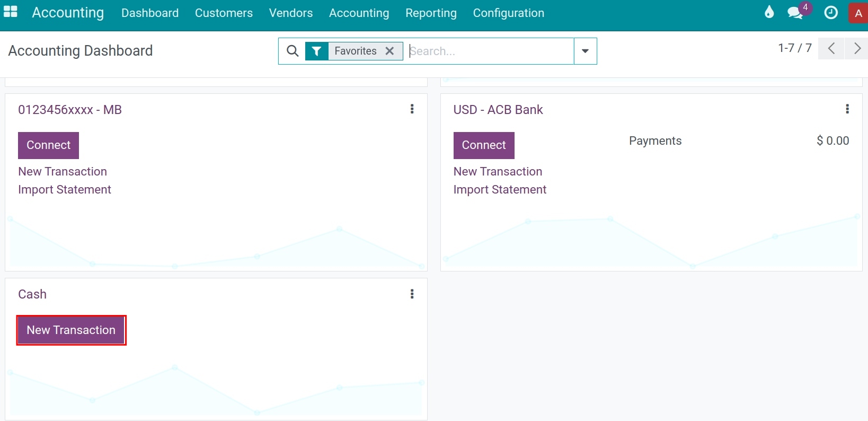The width and height of the screenshot is (868, 421).
Task: Click Connect on the MB card
Action: tap(48, 145)
